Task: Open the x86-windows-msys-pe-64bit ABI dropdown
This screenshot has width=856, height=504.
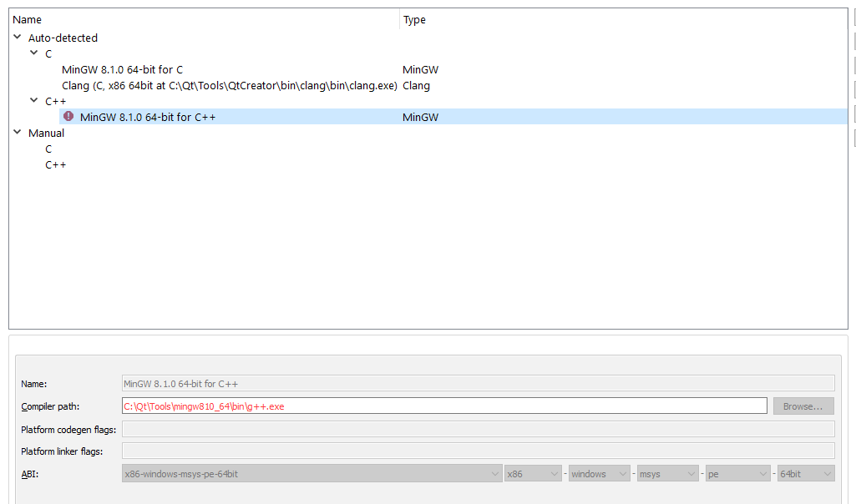Action: tap(311, 474)
